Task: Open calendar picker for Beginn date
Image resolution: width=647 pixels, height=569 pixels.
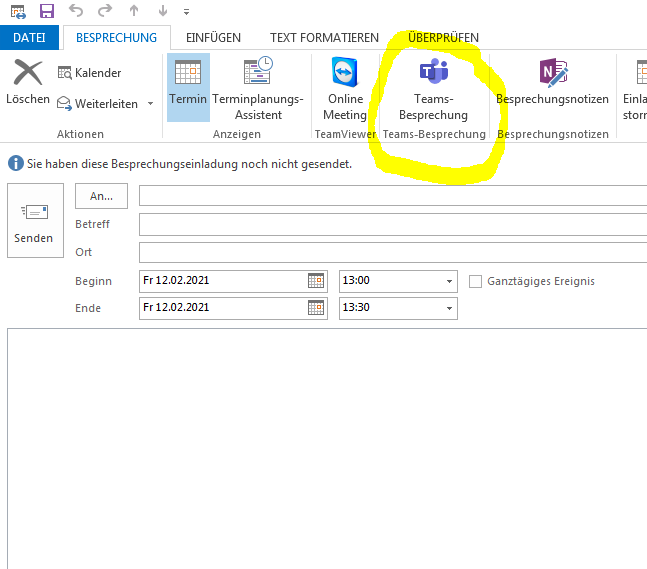Action: point(316,281)
